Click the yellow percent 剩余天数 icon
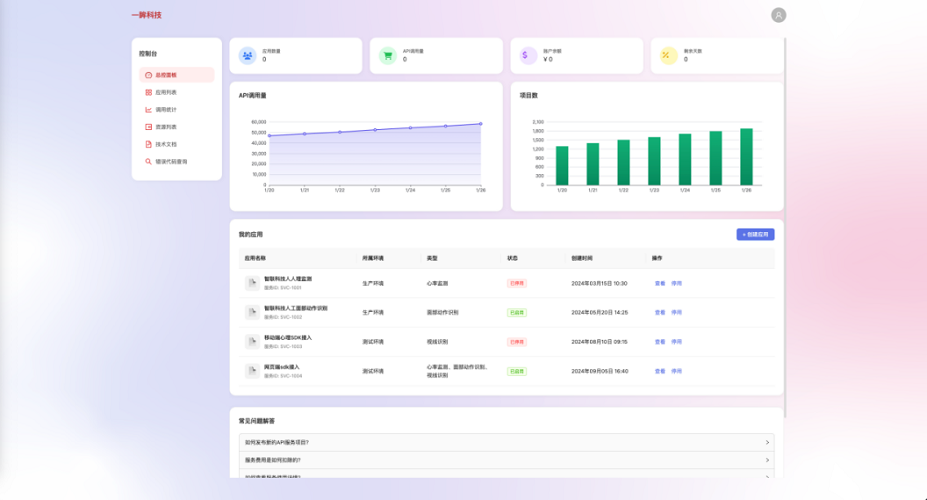The height and width of the screenshot is (500, 927). point(667,56)
